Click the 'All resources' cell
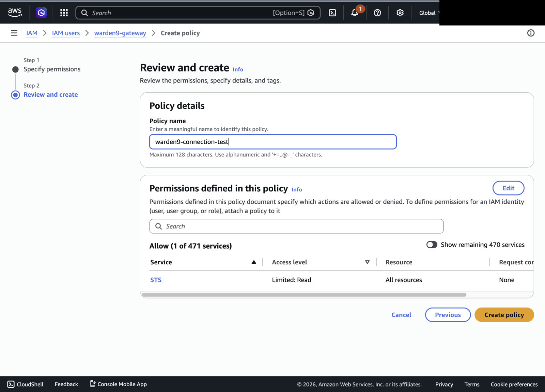The height and width of the screenshot is (392, 545). coord(404,280)
